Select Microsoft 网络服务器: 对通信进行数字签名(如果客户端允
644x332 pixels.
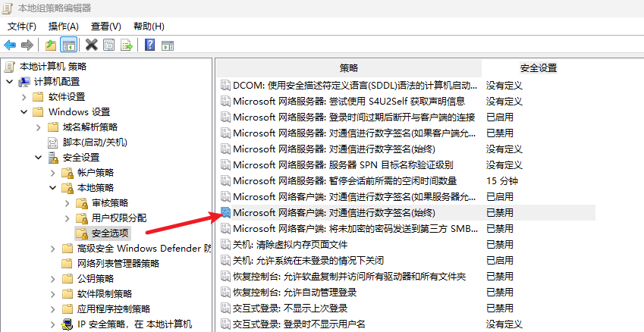355,133
